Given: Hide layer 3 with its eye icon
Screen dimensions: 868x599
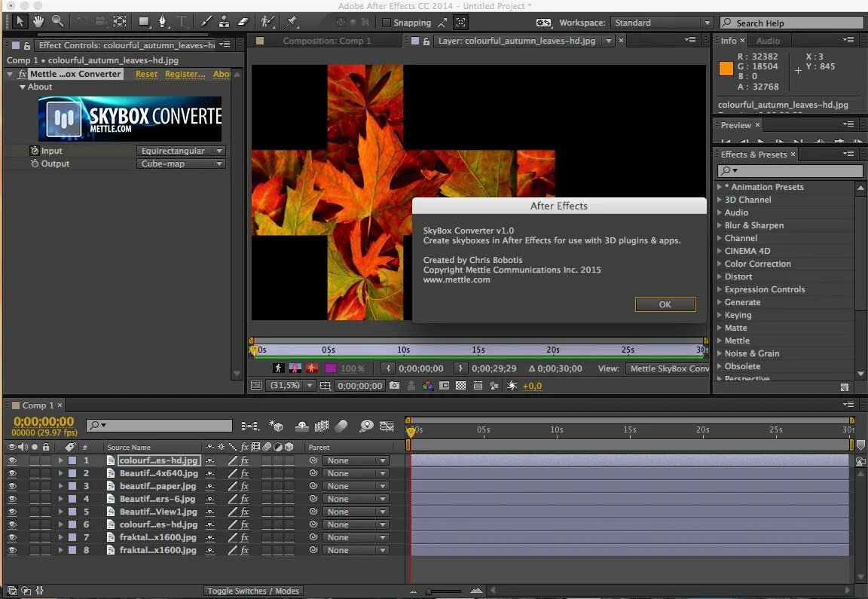Looking at the screenshot, I should coord(11,486).
